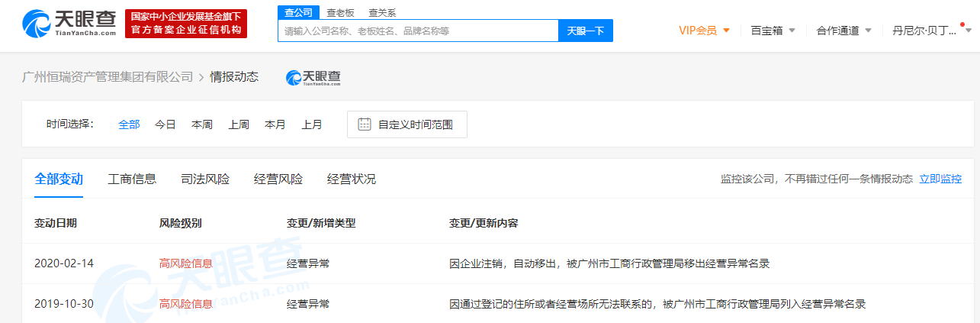Viewport: 980px width, 323px height.
Task: Click 高风险信息 in the 2020-02-14 row
Action: tap(186, 263)
